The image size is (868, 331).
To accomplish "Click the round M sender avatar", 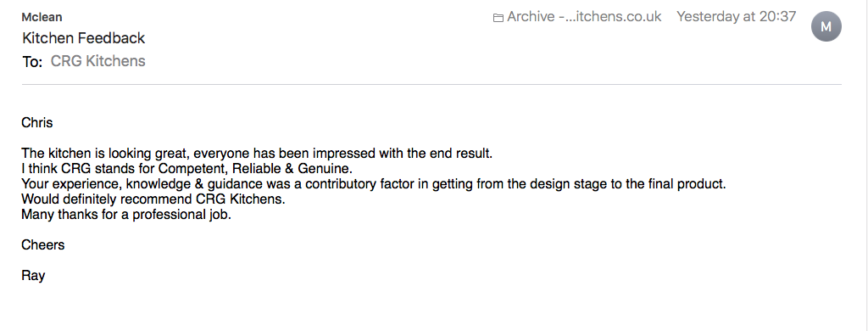I will 826,26.
